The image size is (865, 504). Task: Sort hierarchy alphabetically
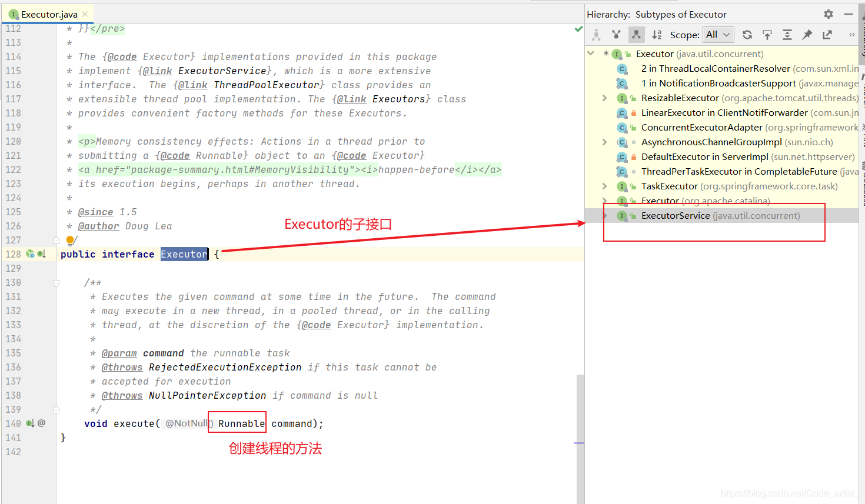point(657,35)
